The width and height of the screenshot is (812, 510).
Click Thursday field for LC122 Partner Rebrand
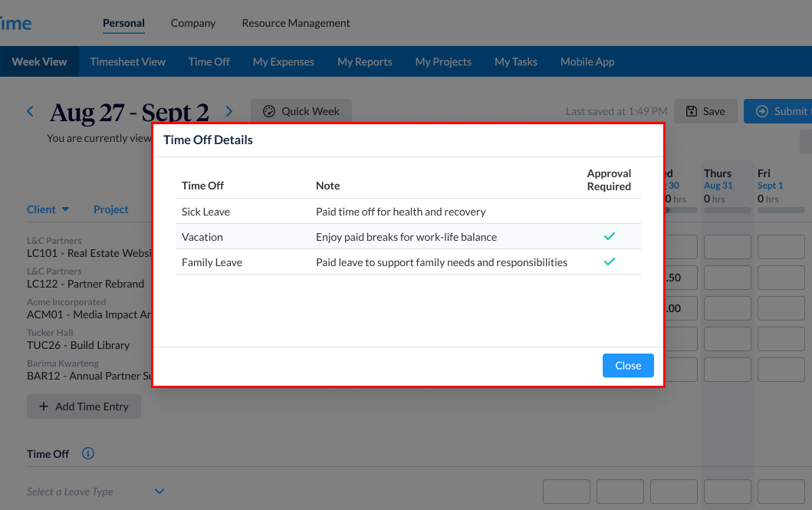tap(727, 278)
